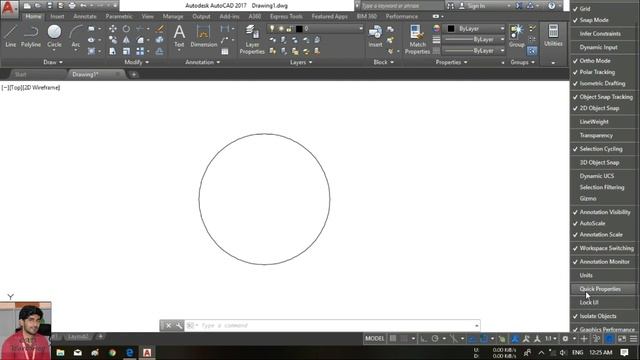The height and width of the screenshot is (360, 640).
Task: Expand the Properties panel
Action: [x=451, y=62]
